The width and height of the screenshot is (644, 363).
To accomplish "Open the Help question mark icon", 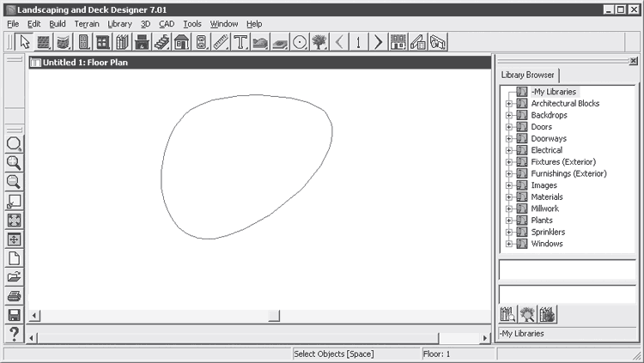I will [x=14, y=334].
